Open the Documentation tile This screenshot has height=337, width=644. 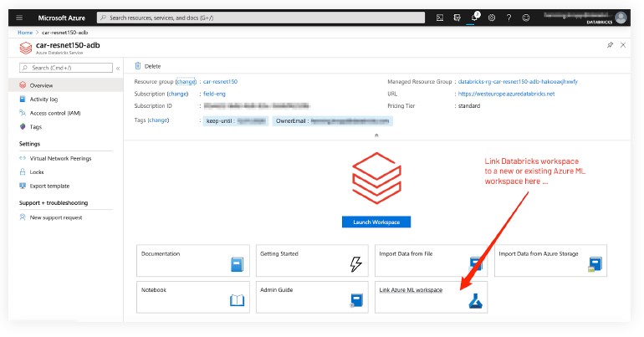[193, 261]
